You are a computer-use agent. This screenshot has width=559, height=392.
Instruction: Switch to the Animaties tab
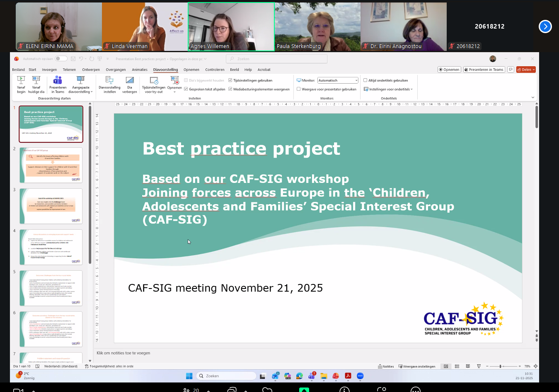pos(139,70)
